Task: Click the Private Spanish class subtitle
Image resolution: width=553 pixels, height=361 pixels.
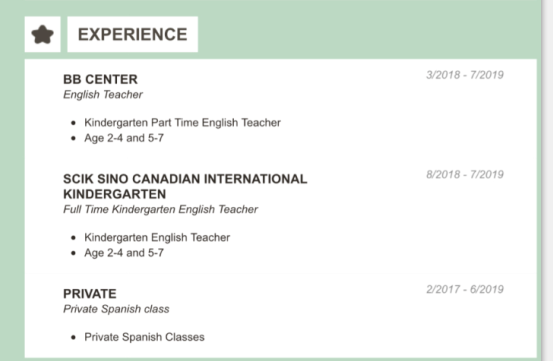Action: [116, 309]
